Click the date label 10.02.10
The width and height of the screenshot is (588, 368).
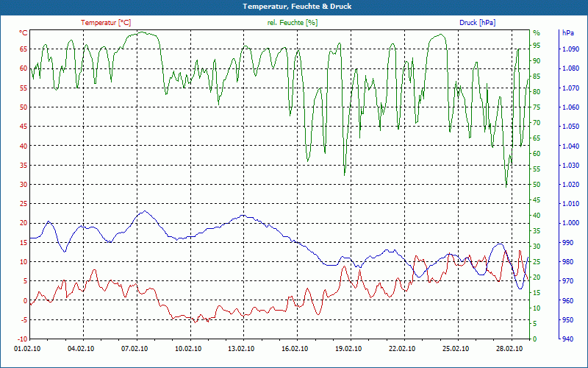coord(188,349)
